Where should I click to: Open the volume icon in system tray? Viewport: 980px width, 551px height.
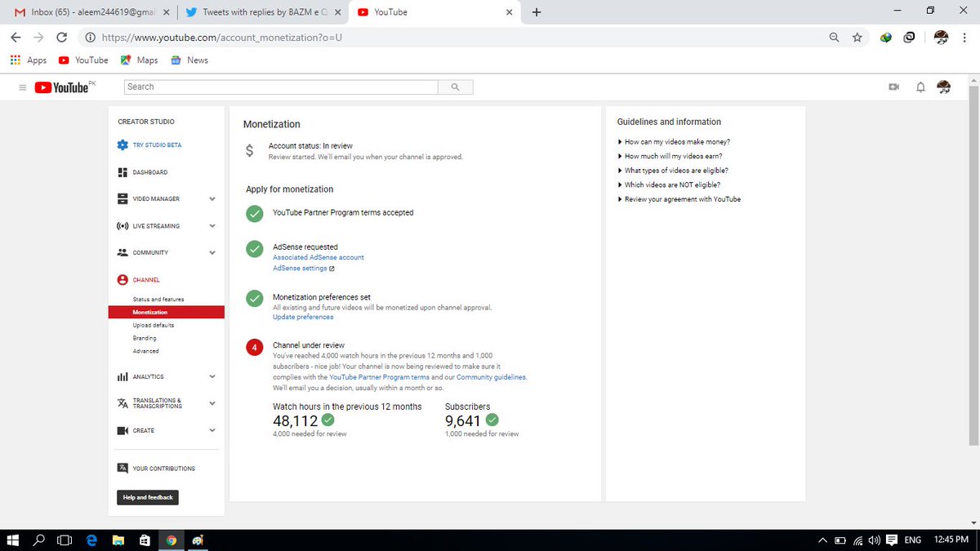coord(874,540)
